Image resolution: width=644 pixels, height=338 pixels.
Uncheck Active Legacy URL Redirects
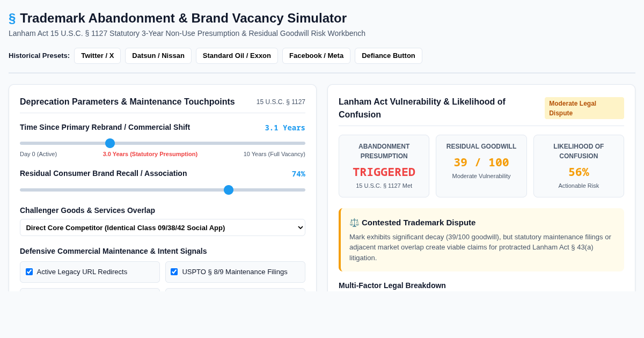[x=29, y=272]
